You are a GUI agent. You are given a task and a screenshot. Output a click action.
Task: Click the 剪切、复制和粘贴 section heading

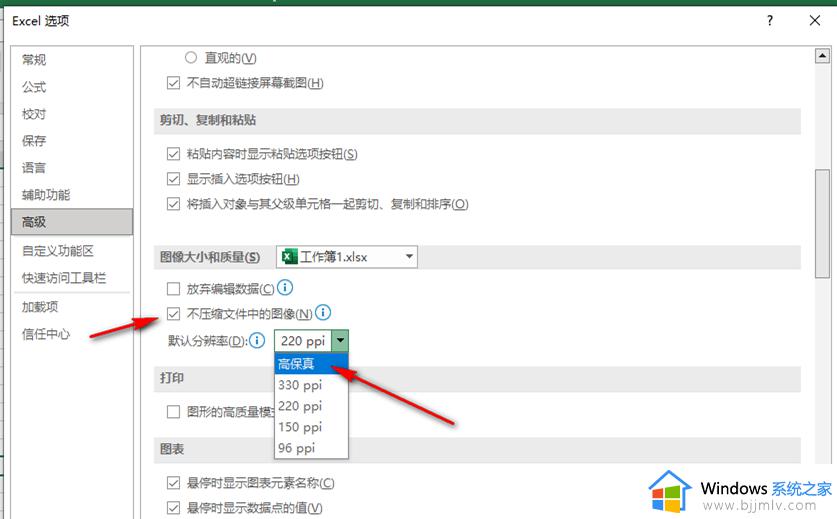point(208,120)
